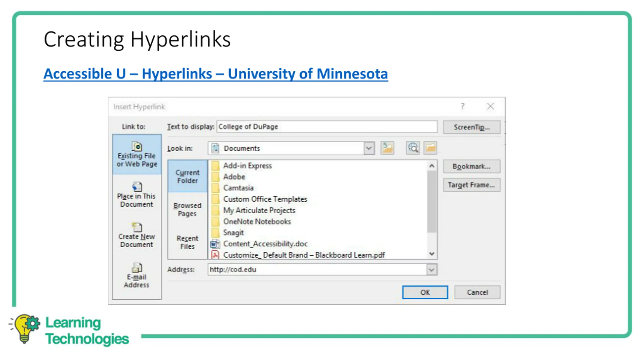Click the file list scroll up arrow

(432, 166)
